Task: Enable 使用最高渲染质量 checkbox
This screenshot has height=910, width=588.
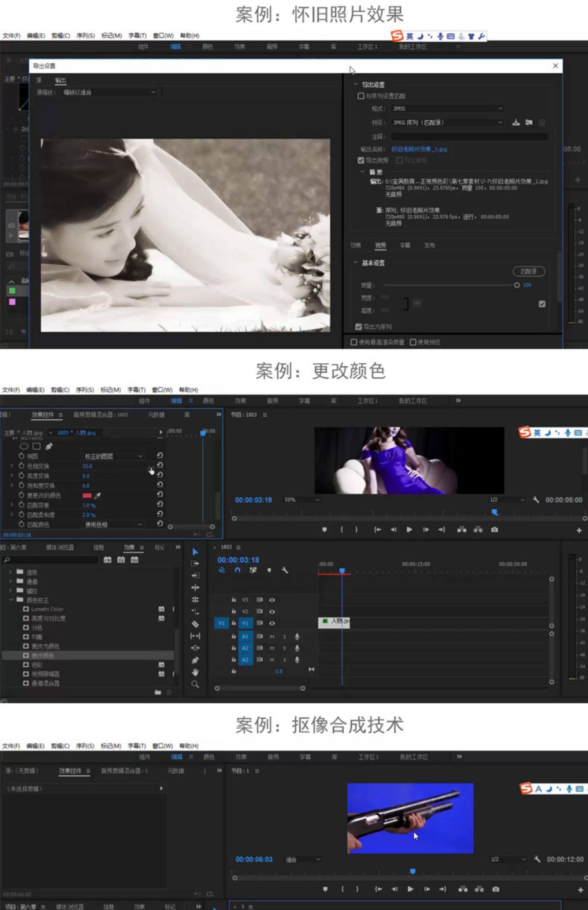Action: pyautogui.click(x=354, y=342)
